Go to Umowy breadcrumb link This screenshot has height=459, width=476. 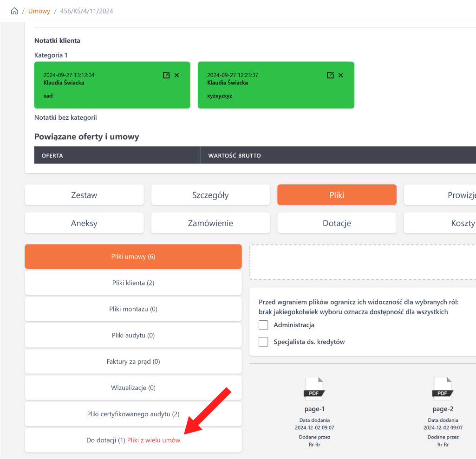pos(39,11)
